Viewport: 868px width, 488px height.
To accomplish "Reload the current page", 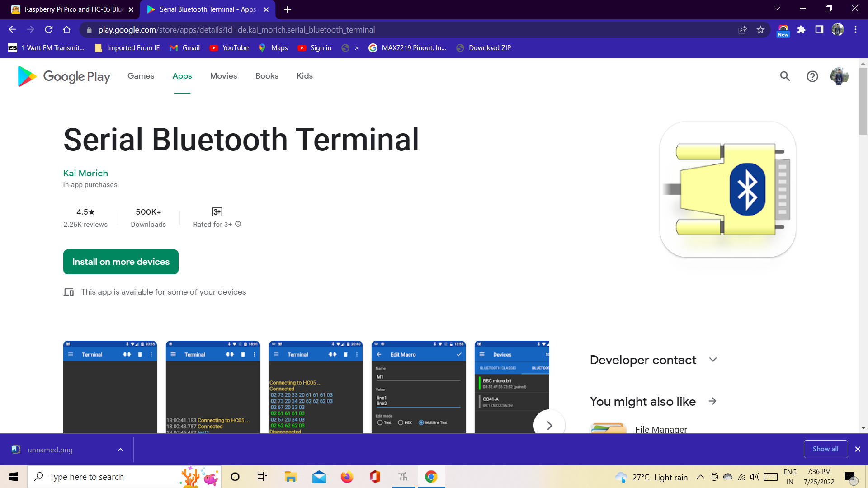I will click(49, 30).
